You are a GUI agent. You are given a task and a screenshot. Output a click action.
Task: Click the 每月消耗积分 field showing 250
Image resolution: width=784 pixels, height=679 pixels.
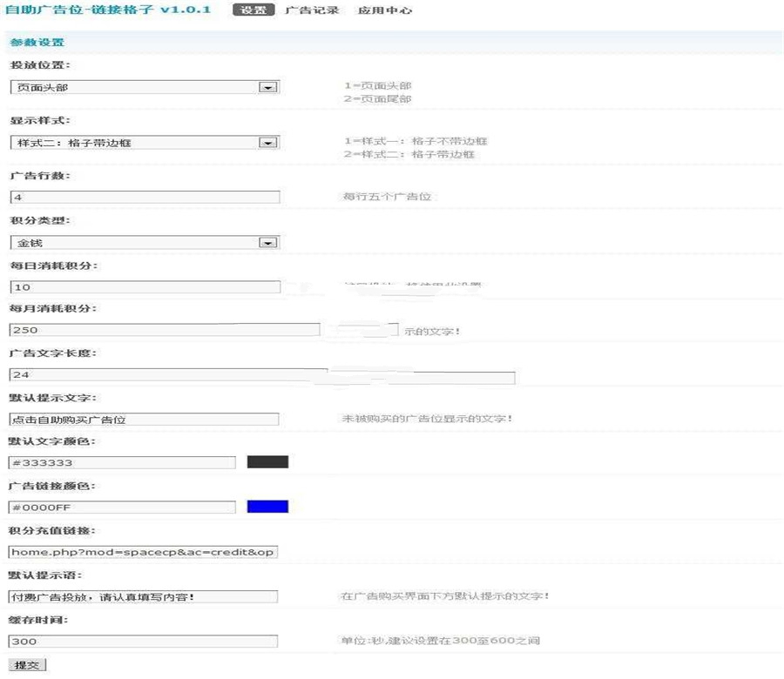166,330
